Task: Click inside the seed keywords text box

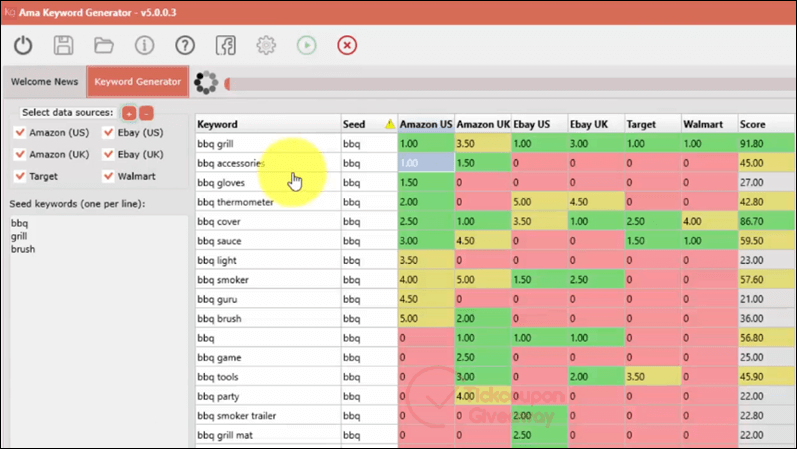Action: point(99,331)
